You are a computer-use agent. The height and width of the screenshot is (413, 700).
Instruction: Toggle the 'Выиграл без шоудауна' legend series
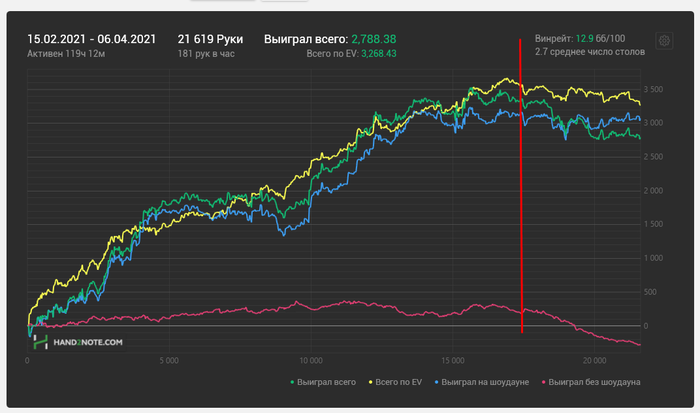pos(591,382)
